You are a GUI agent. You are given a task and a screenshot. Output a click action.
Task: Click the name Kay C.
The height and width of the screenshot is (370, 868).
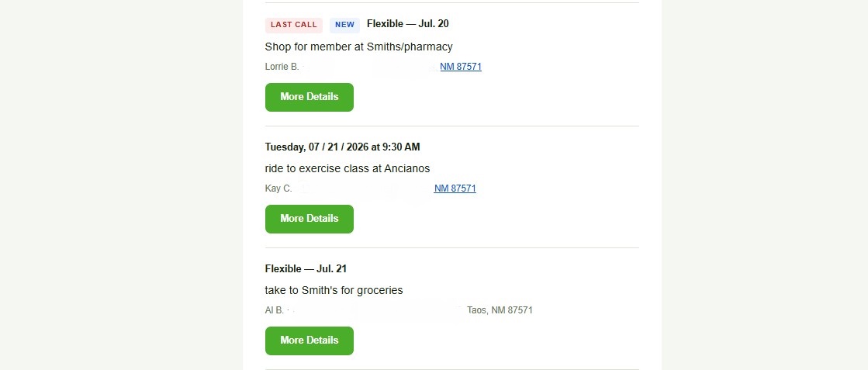278,188
